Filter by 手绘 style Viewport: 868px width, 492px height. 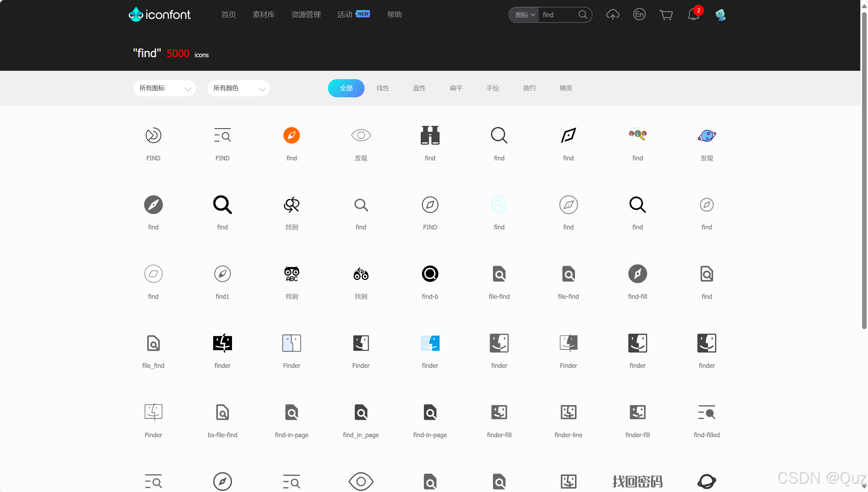[493, 88]
